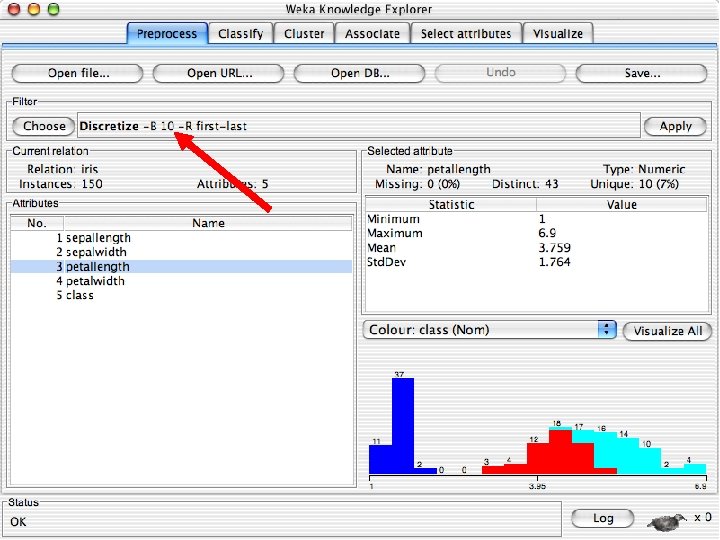Minimize the window with the yellow button

click(34, 9)
